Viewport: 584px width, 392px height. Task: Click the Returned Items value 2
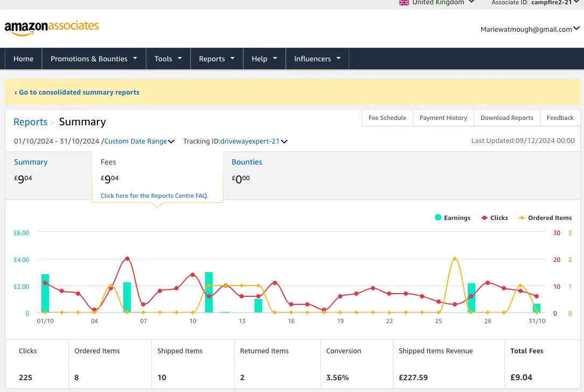tap(242, 377)
